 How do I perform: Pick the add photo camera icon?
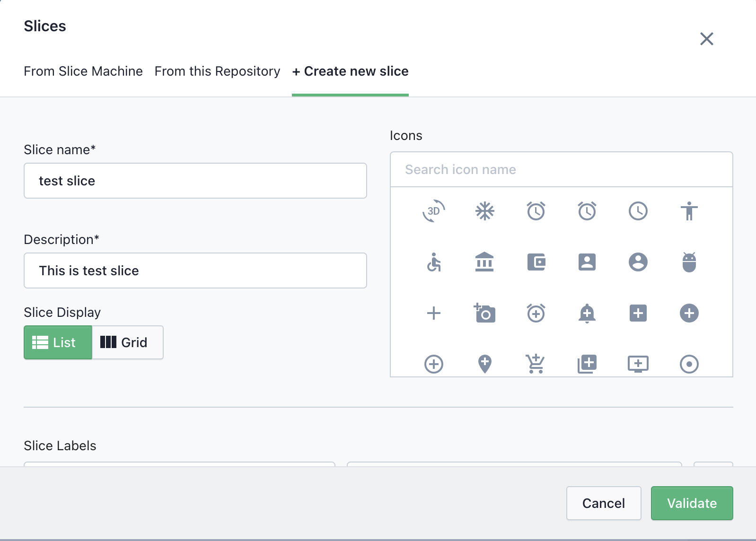point(484,313)
